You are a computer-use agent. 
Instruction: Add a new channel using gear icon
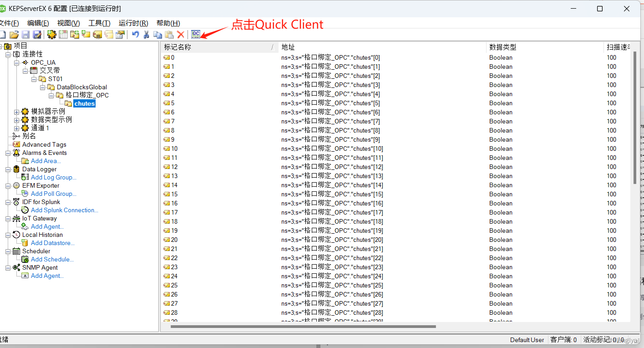[52, 34]
